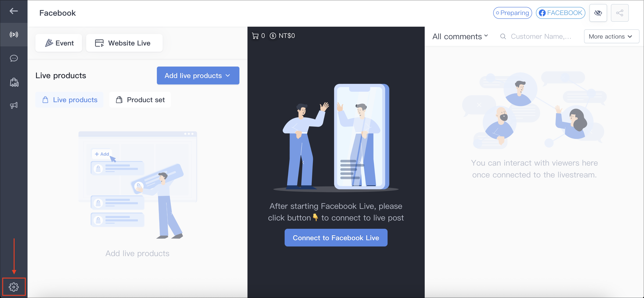Image resolution: width=644 pixels, height=298 pixels.
Task: Click the Live products heading
Action: pos(61,76)
